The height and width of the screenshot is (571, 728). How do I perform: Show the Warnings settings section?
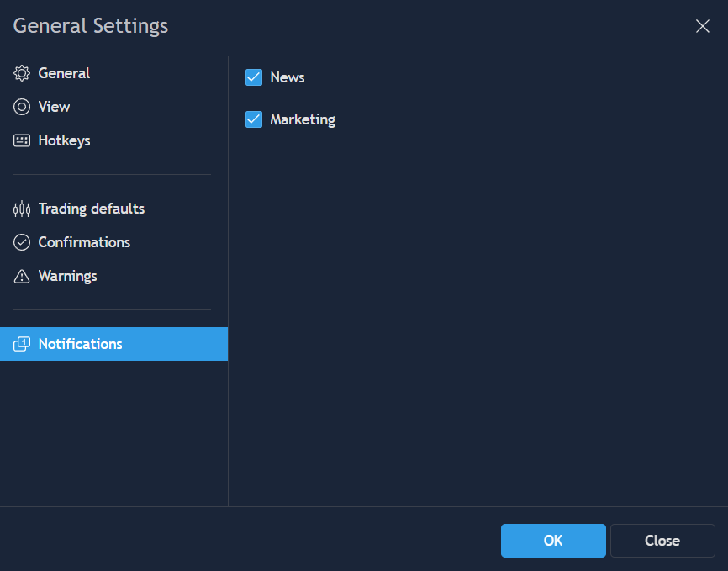click(67, 276)
